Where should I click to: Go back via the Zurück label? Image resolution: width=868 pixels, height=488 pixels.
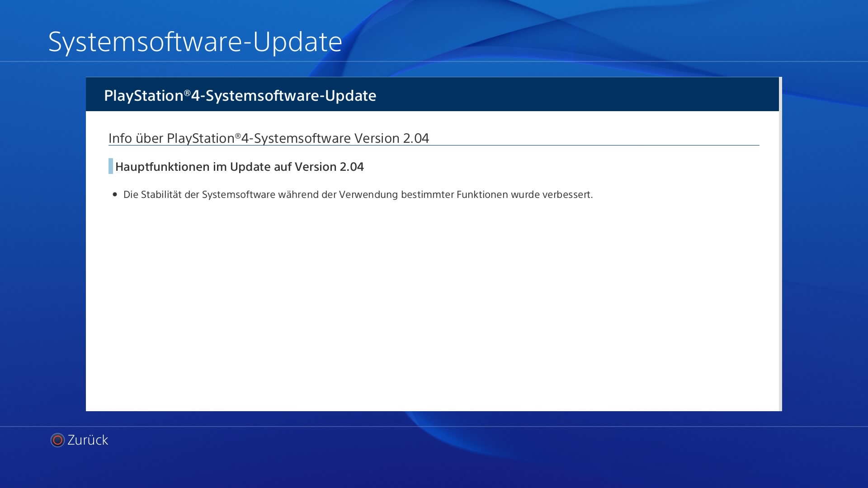click(x=88, y=440)
